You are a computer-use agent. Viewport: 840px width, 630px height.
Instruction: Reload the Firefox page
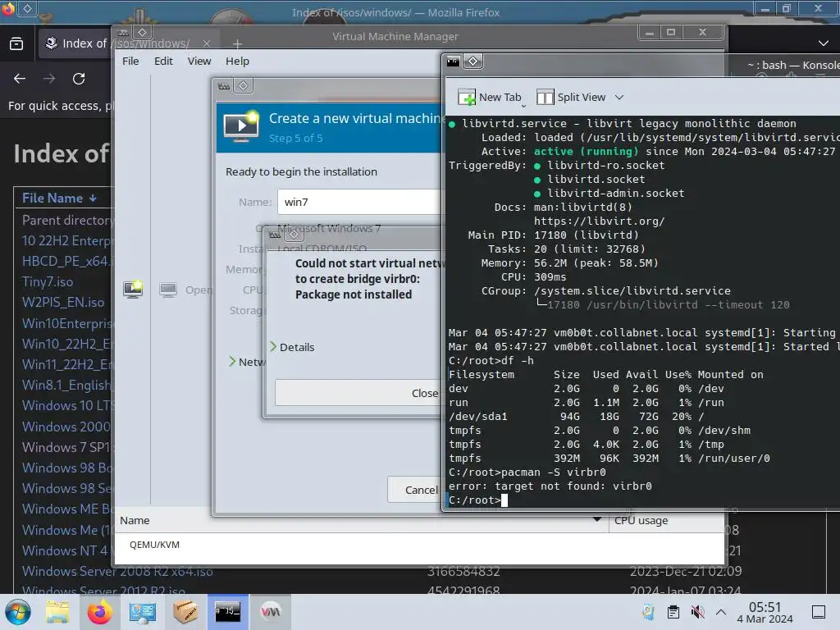(x=79, y=79)
